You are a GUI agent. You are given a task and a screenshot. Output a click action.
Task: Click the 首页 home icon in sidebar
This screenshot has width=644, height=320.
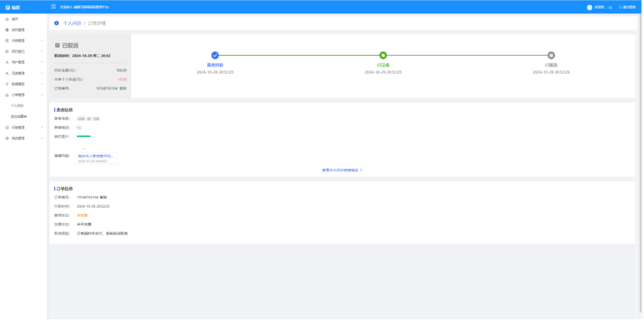pyautogui.click(x=7, y=18)
